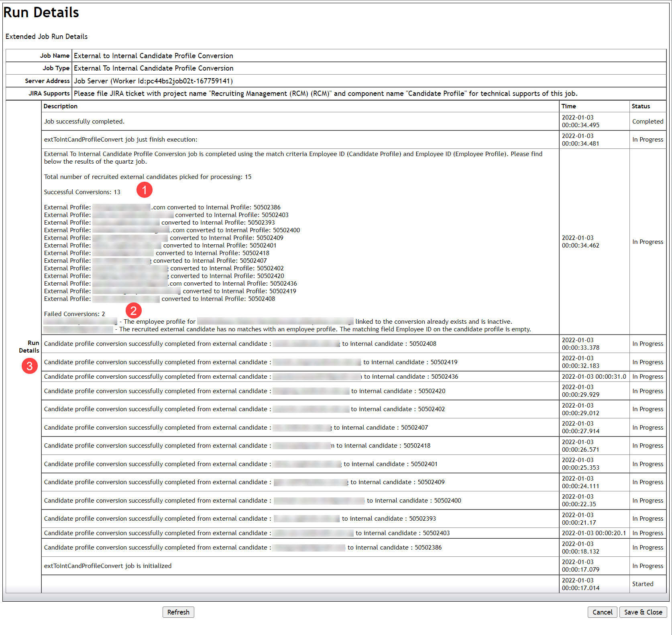The height and width of the screenshot is (635, 672).
Task: Select summary line converted to Internal Profile 50502420
Action: pos(164,276)
